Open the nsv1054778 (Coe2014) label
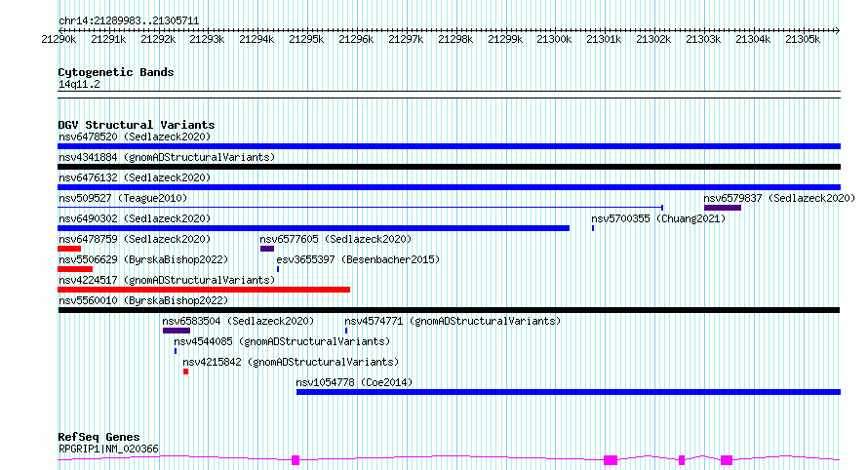 click(354, 382)
